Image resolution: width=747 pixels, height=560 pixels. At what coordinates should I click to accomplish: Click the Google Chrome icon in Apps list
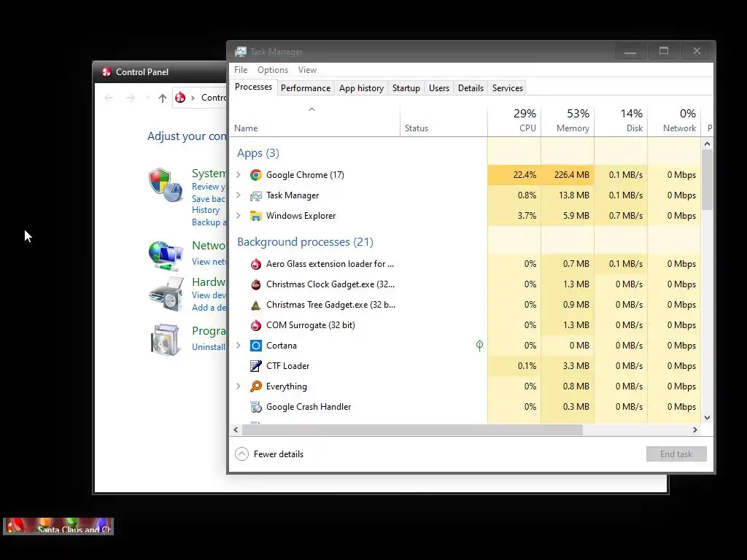(256, 175)
